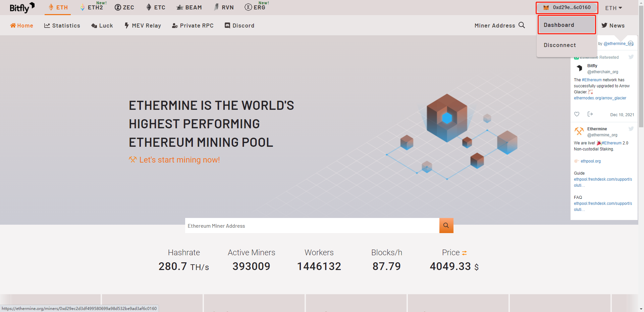Screen dimensions: 644x312
Task: Click the Ethermine account name in the tweet
Action: click(x=597, y=129)
